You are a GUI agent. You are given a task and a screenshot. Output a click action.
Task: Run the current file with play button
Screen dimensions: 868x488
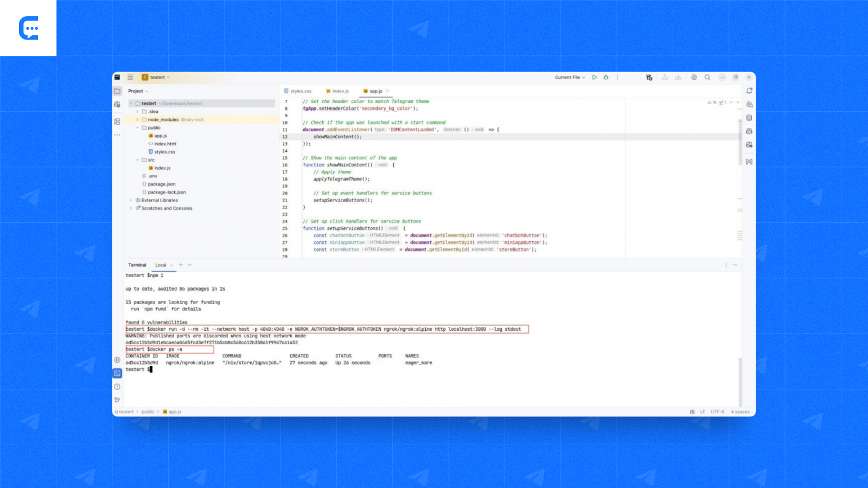[595, 78]
